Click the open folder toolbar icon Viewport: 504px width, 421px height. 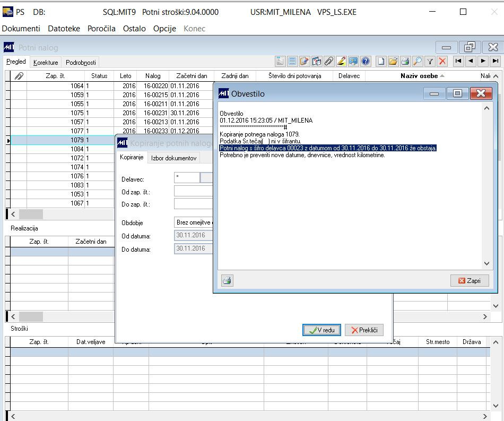[393, 61]
